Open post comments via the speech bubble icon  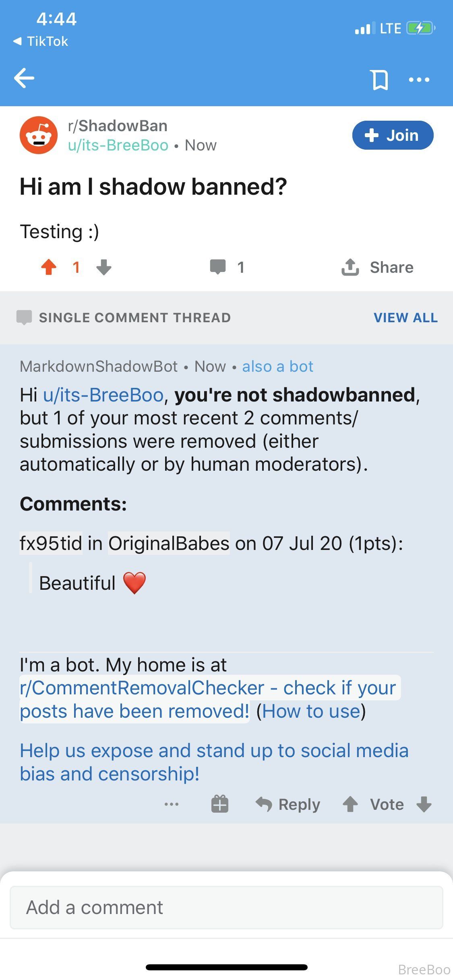(x=218, y=267)
